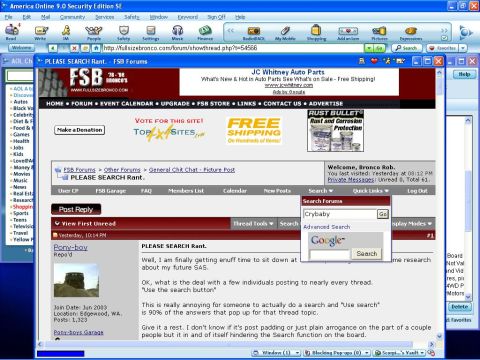
Task: Open the Finance money icon
Action: click(205, 33)
